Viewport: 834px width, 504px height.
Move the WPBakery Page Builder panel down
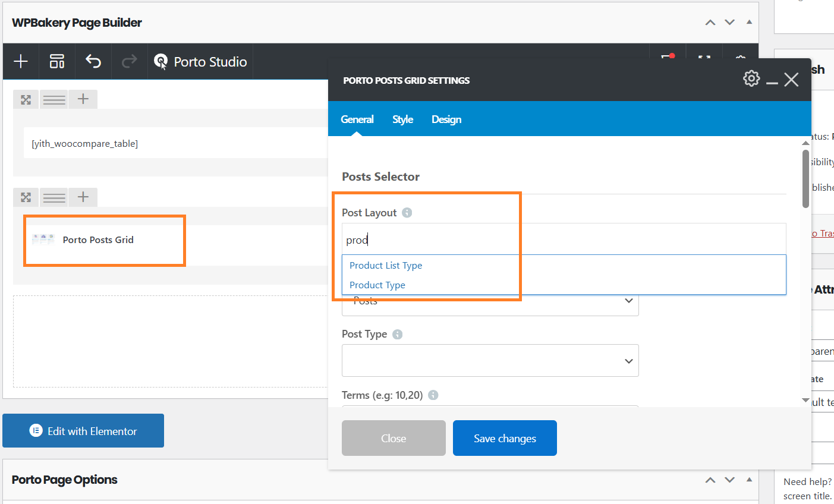[730, 23]
